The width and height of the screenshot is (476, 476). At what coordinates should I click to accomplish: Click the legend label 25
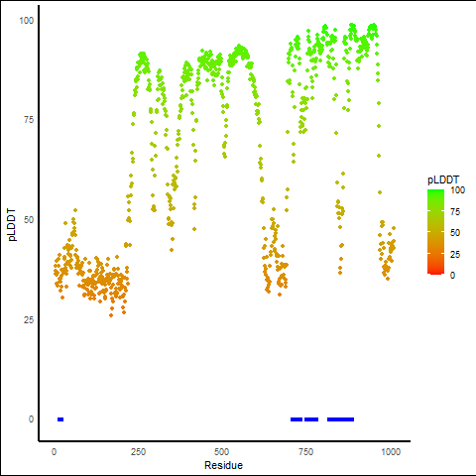tap(455, 254)
